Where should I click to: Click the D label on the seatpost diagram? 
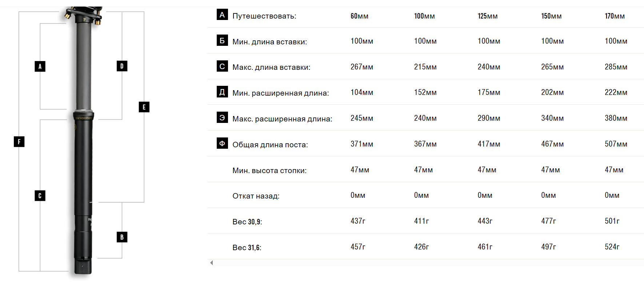click(122, 66)
